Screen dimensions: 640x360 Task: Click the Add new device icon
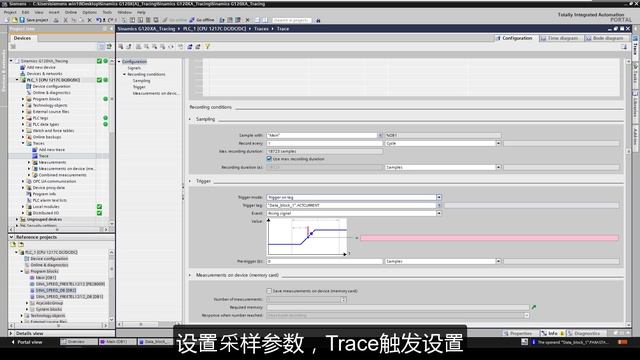pos(23,67)
